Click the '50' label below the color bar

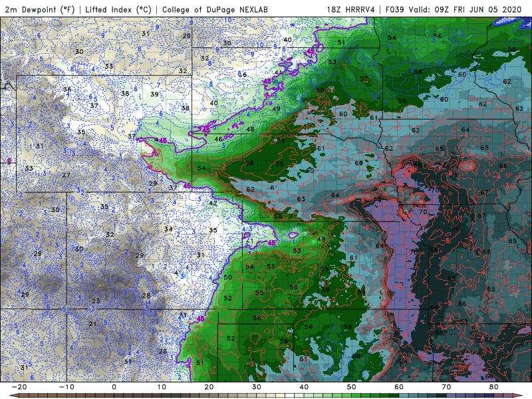point(352,387)
